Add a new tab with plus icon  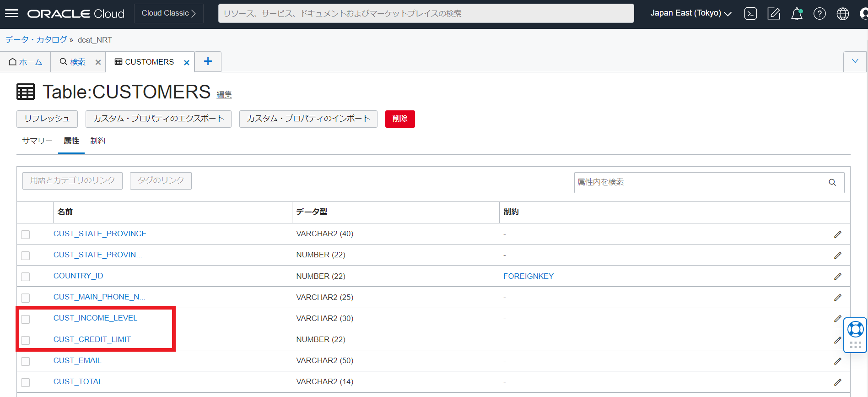(208, 61)
